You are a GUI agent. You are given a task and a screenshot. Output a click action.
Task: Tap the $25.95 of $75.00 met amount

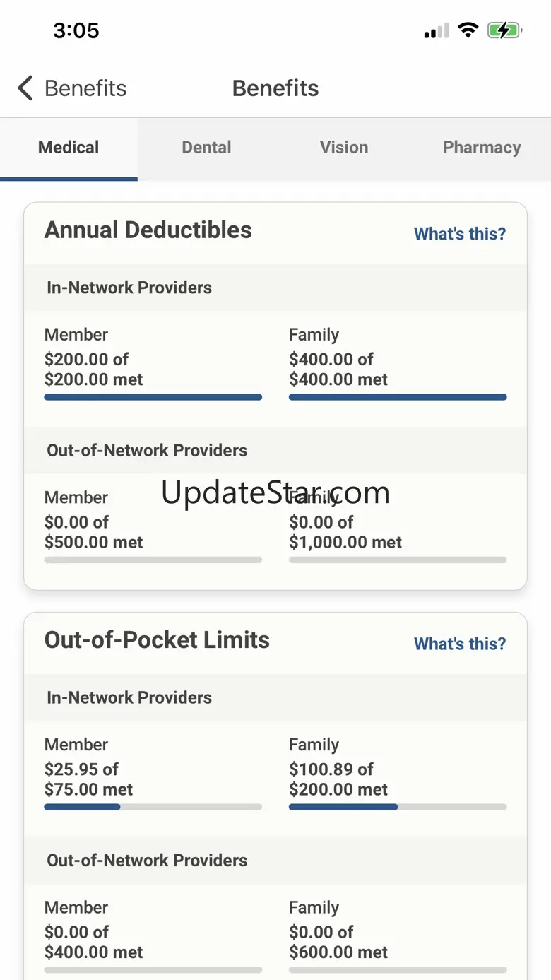[89, 779]
